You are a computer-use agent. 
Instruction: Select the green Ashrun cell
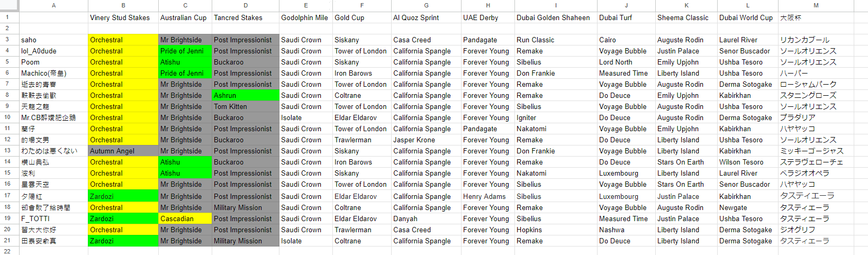[245, 95]
